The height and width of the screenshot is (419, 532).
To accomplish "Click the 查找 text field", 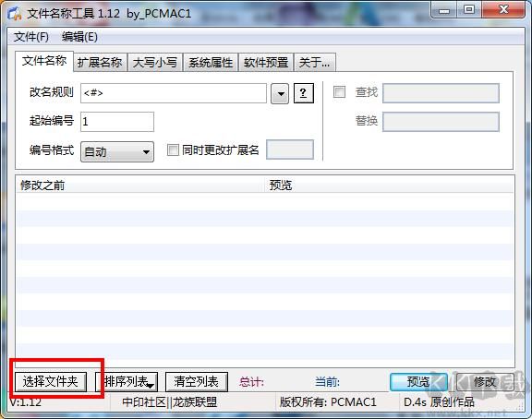I will pyautogui.click(x=441, y=93).
